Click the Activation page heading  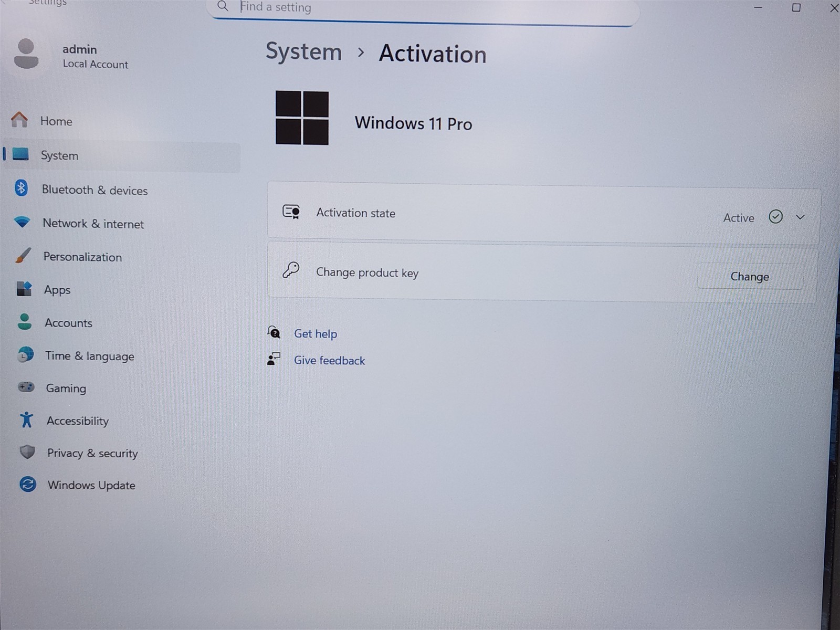point(433,54)
